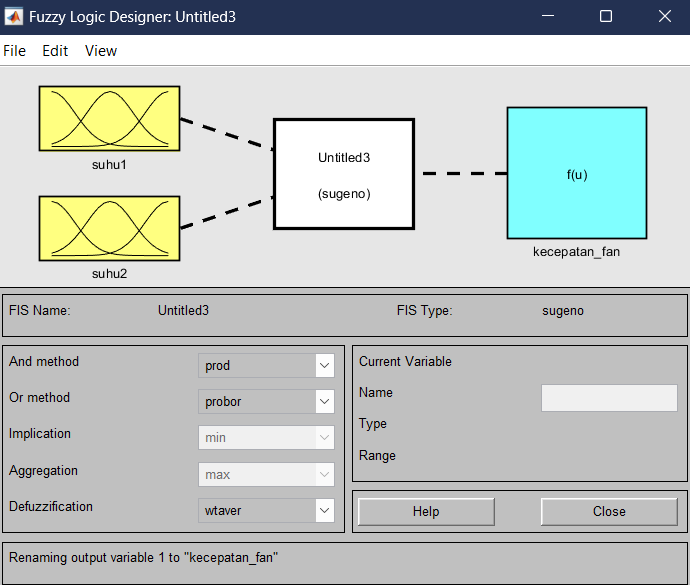690x585 pixels.
Task: Open the Or method dropdown
Action: pos(266,401)
